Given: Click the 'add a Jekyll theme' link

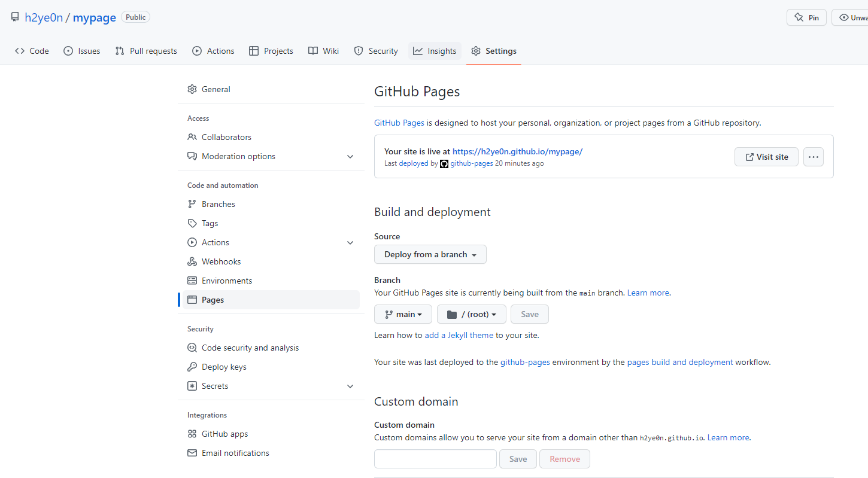Looking at the screenshot, I should coord(459,335).
